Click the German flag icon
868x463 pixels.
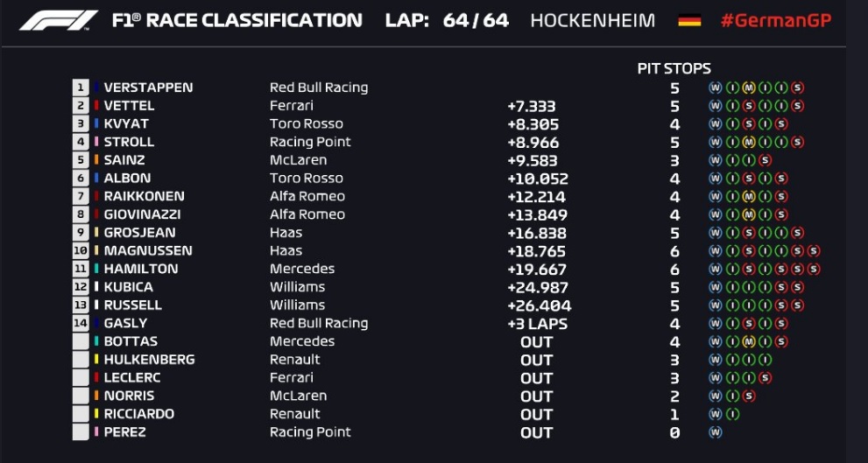[x=689, y=20]
